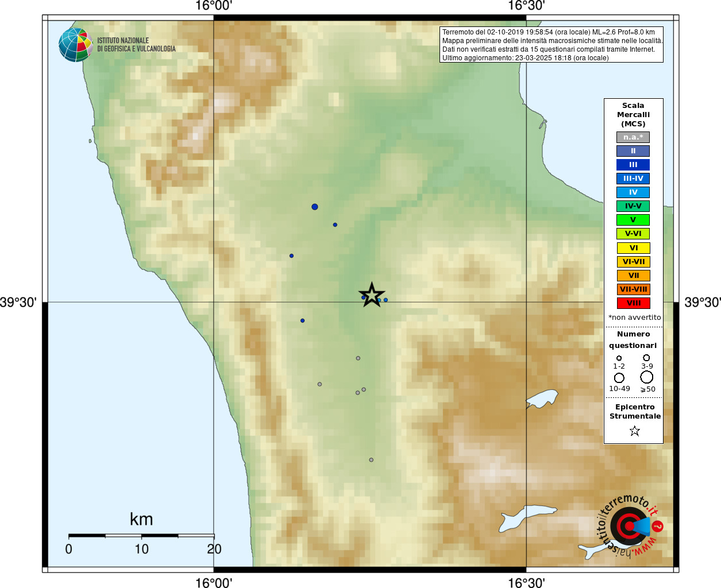Click the '10' scale bar value
The image size is (721, 588).
(x=141, y=549)
